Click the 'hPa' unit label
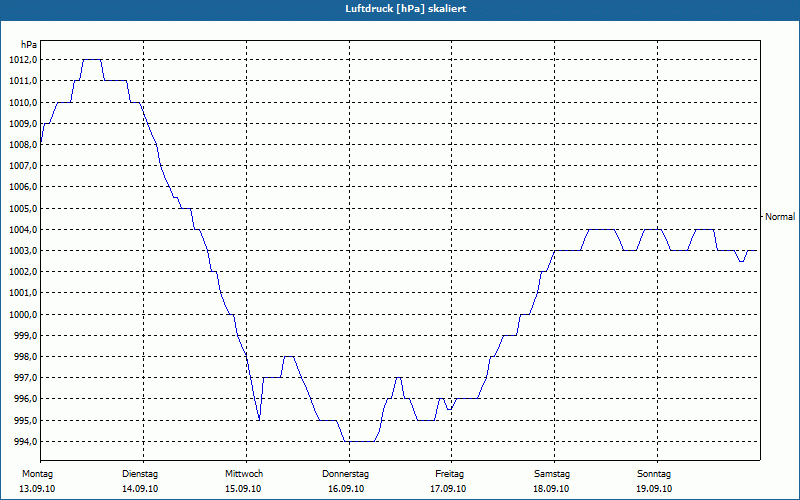This screenshot has height=500, width=800. tap(29, 44)
